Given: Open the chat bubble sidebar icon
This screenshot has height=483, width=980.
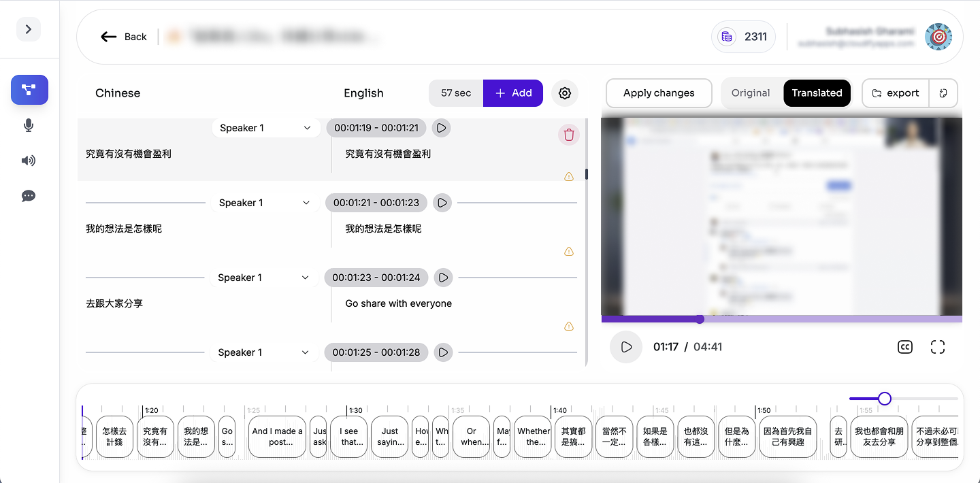Looking at the screenshot, I should pos(29,196).
